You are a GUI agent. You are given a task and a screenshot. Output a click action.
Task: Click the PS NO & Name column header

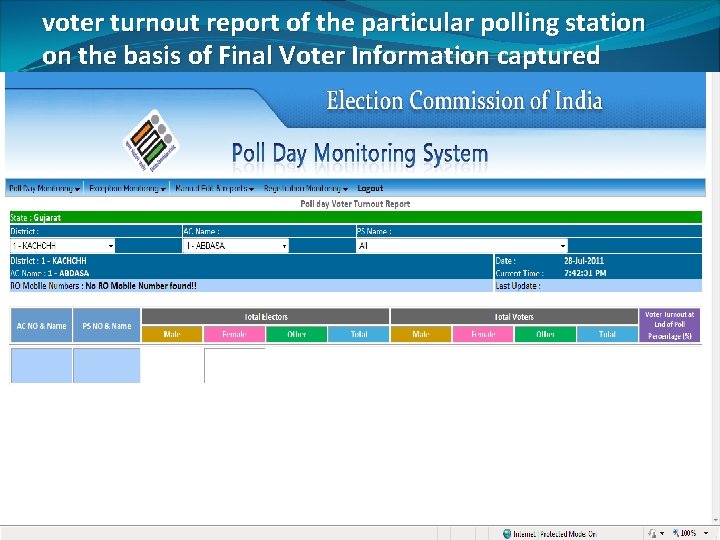[107, 326]
